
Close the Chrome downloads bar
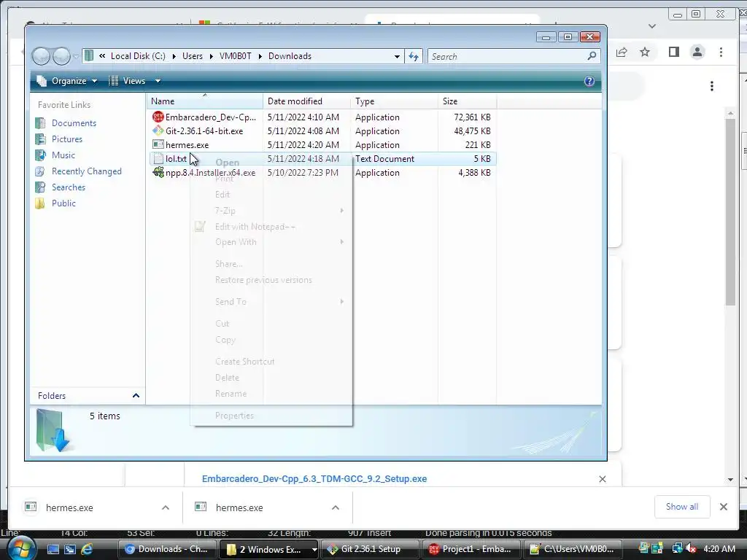724,507
